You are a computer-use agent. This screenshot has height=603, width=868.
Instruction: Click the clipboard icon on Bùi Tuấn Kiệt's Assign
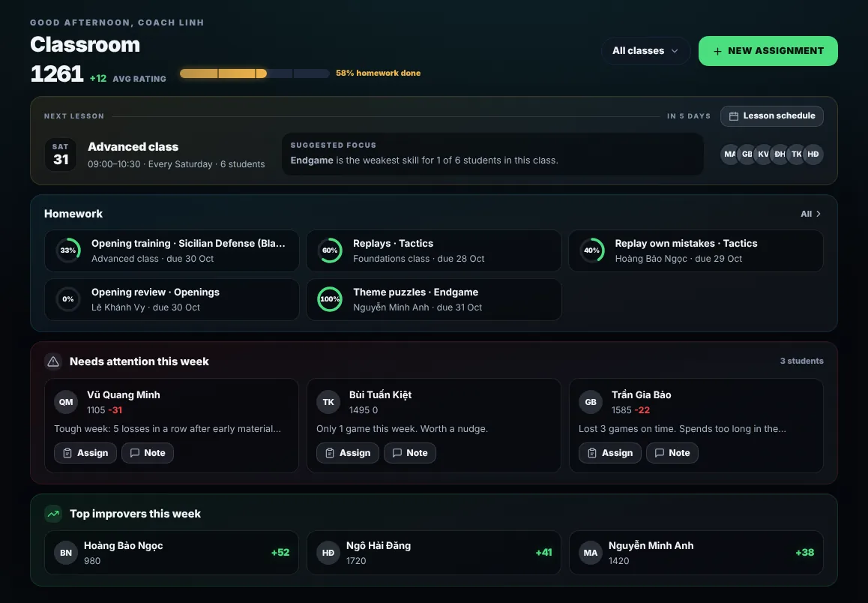click(x=330, y=453)
